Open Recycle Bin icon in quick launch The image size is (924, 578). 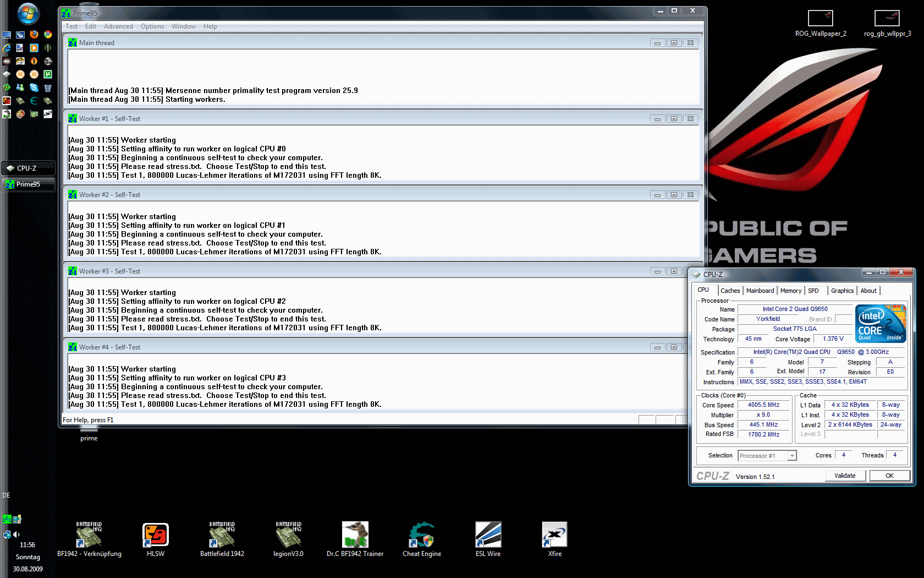pos(48,88)
